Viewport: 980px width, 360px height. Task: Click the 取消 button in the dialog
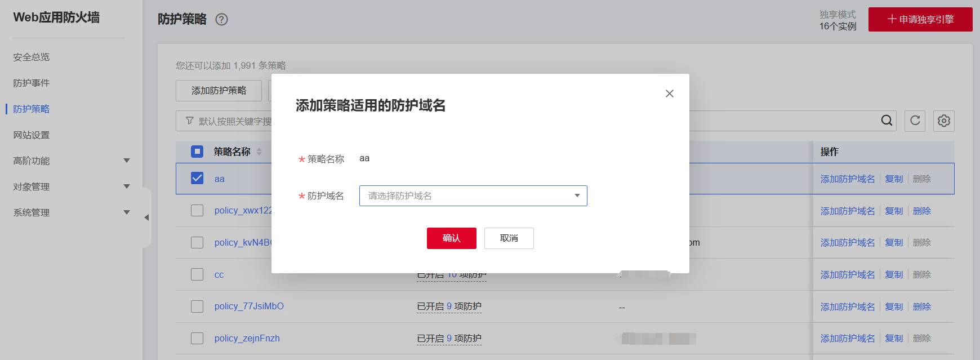tap(509, 238)
